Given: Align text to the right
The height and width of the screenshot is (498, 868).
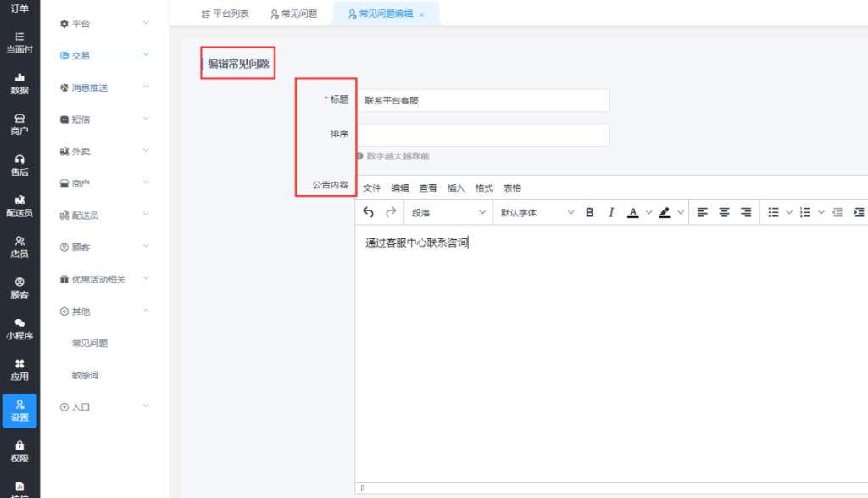Looking at the screenshot, I should point(746,212).
